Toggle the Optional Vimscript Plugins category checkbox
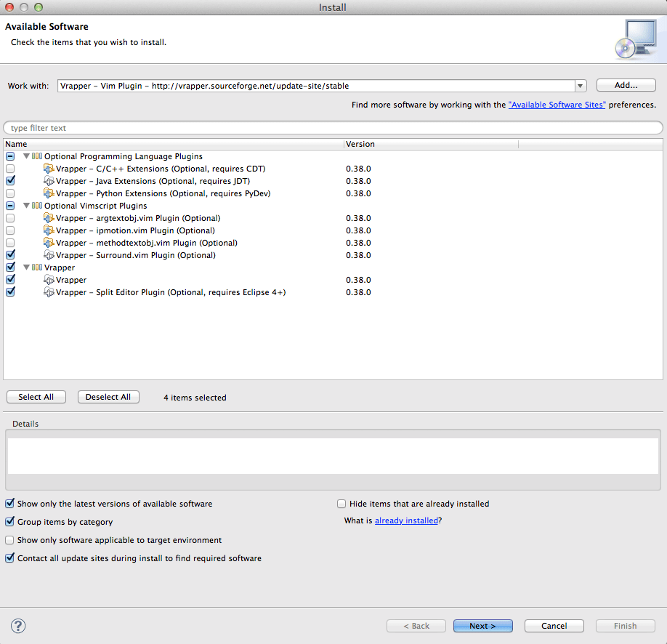 tap(10, 206)
